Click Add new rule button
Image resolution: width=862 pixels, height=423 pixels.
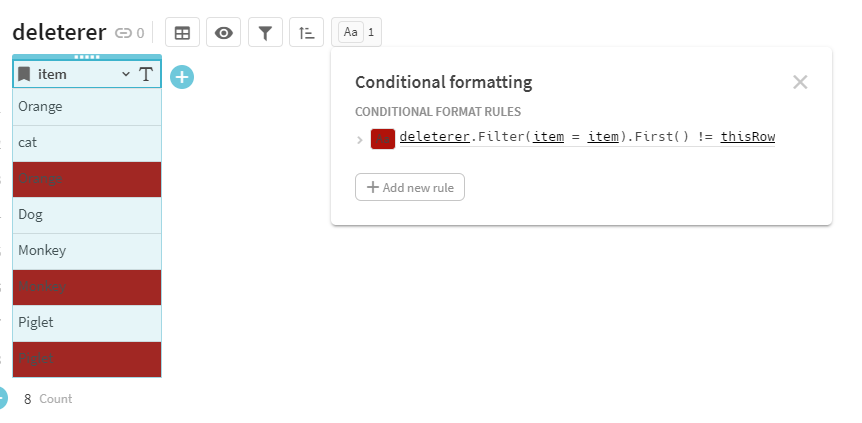410,187
